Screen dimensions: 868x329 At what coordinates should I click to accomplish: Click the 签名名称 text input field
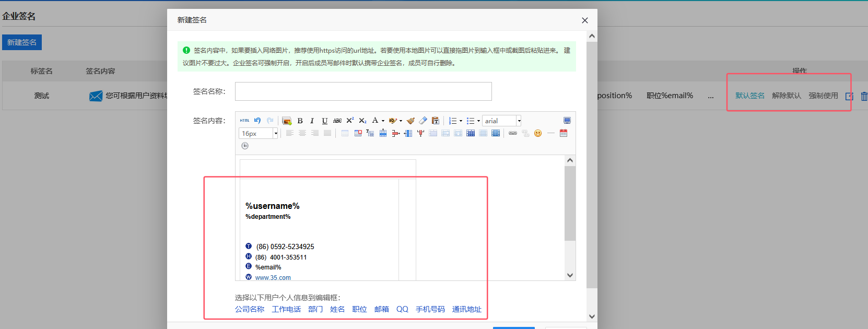[363, 91]
